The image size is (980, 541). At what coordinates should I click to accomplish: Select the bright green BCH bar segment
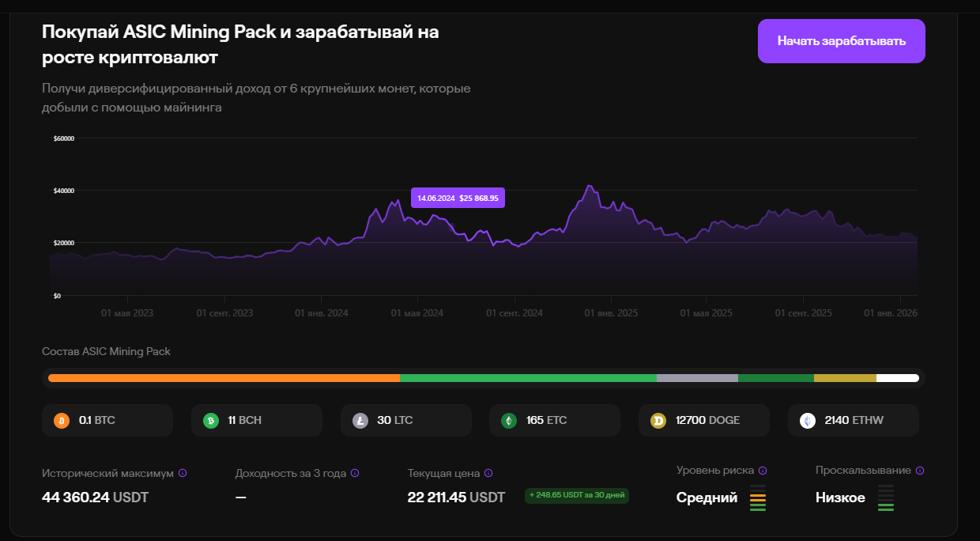(528, 378)
